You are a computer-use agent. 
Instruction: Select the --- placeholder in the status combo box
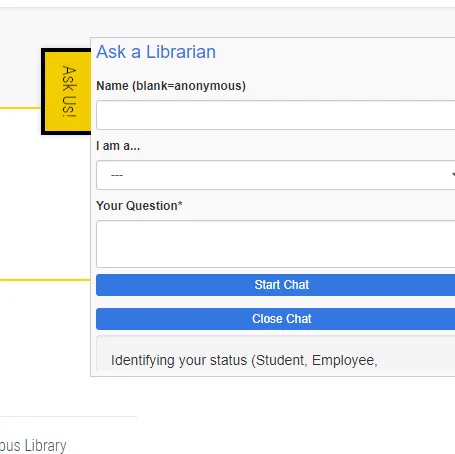pos(117,175)
